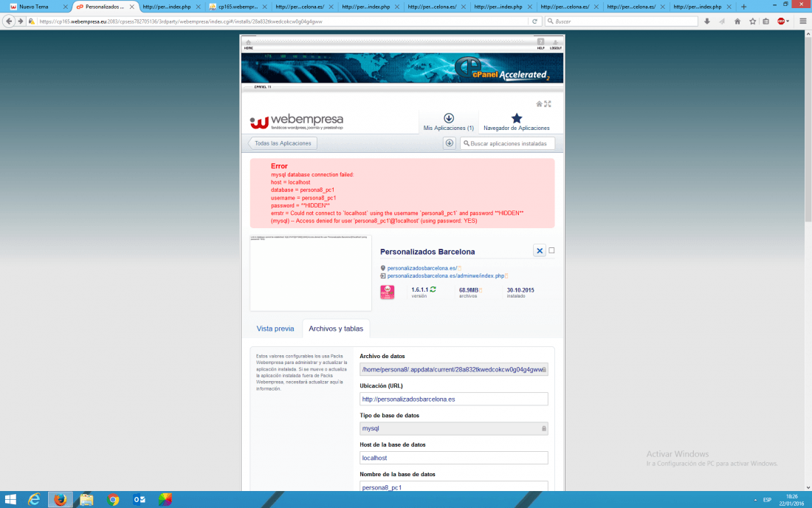Click the Tipo de base de datos mysql field
Image resolution: width=812 pixels, height=508 pixels.
tap(454, 429)
